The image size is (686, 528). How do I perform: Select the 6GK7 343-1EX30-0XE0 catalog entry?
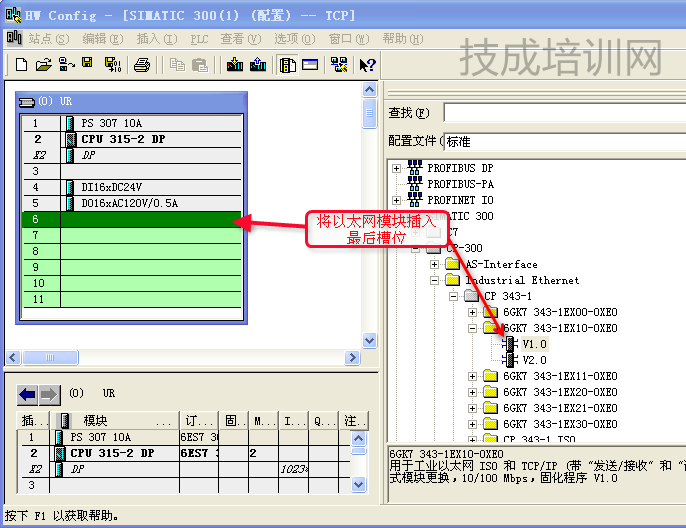pos(560,424)
